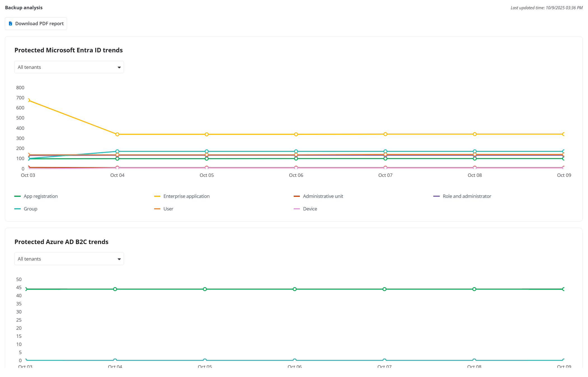The image size is (588, 377).
Task: Click the teal Group legend line icon
Action: pyautogui.click(x=18, y=209)
